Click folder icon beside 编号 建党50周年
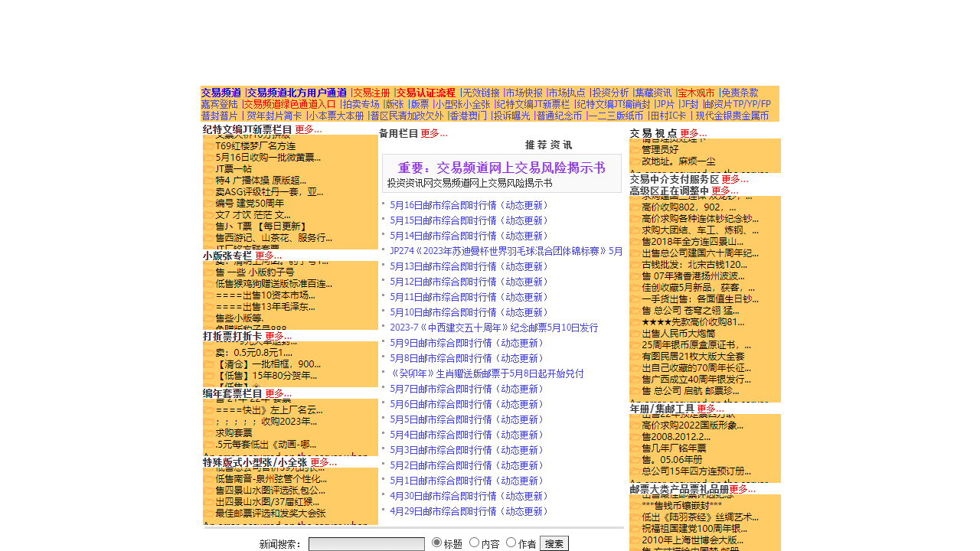The image size is (980, 551). pyautogui.click(x=208, y=203)
